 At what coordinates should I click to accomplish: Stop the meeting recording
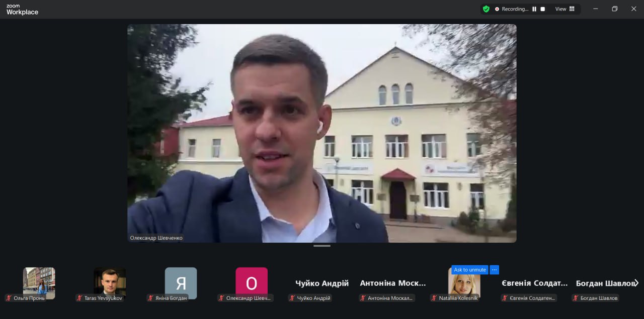543,9
